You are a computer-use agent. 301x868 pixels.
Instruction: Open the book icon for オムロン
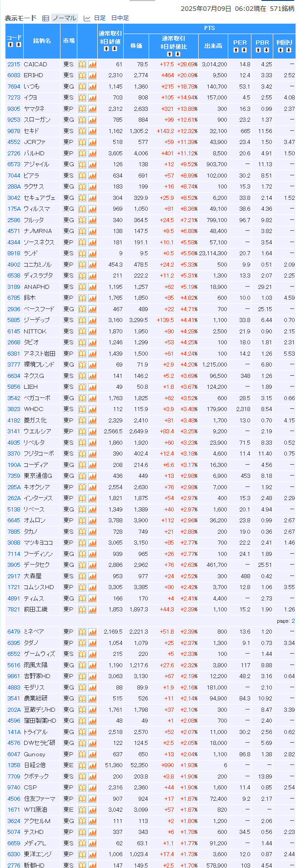(x=82, y=521)
